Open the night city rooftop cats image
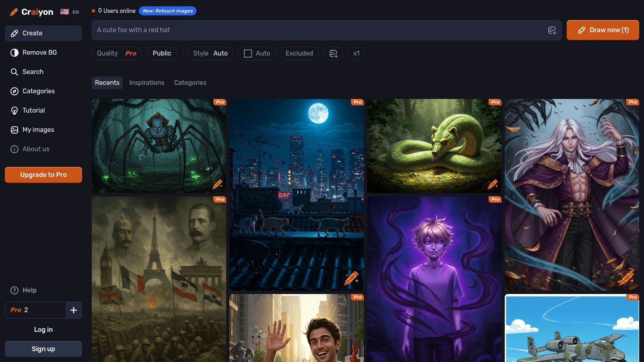Image resolution: width=644 pixels, height=362 pixels. [297, 195]
